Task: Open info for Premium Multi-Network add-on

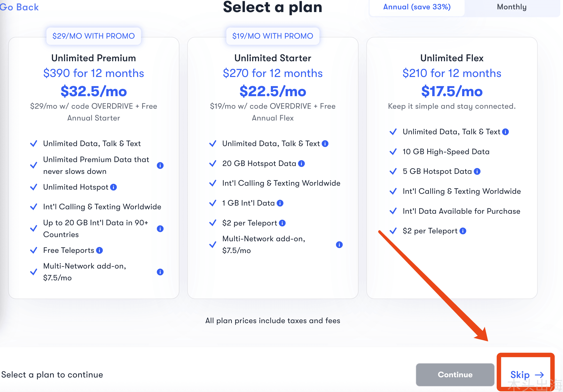Action: tap(160, 272)
